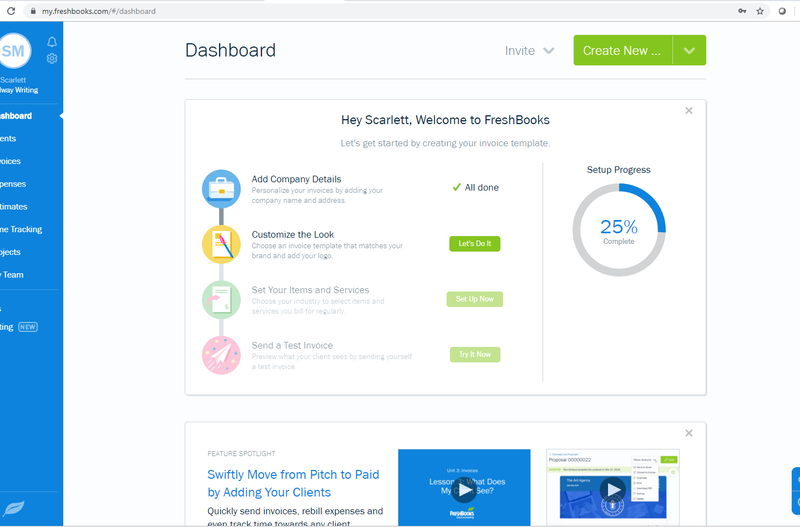Click the Send a Test Invoice paper plane icon
The width and height of the screenshot is (800, 527).
click(x=221, y=355)
